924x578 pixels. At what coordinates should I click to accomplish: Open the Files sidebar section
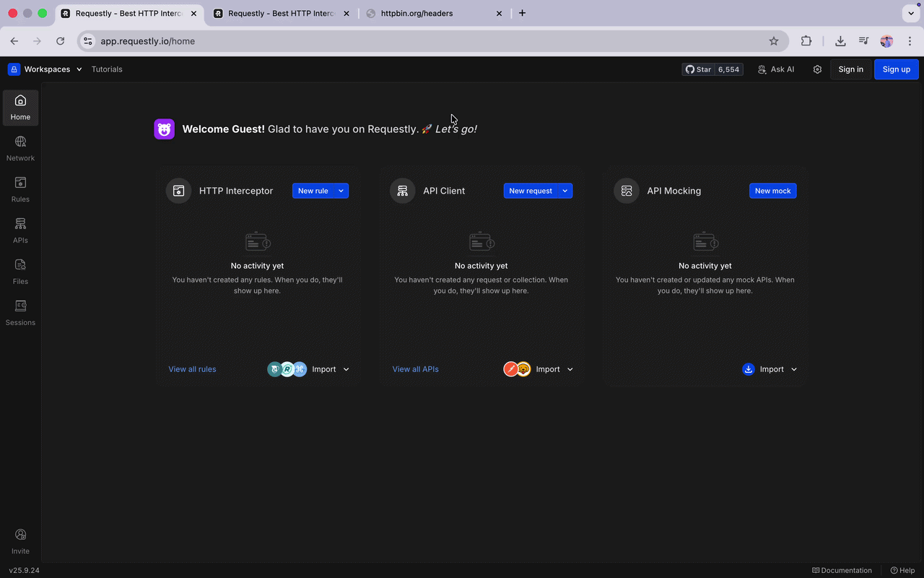click(20, 272)
